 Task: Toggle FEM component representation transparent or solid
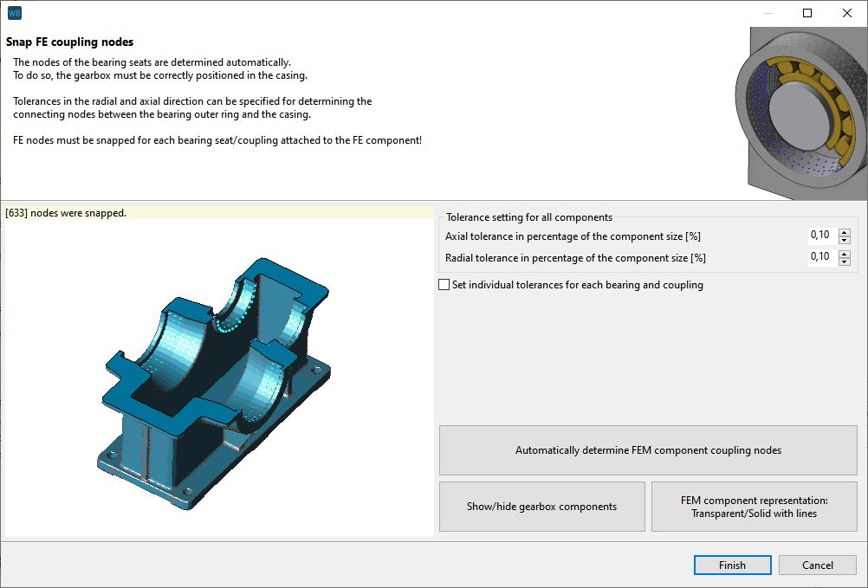coord(754,506)
